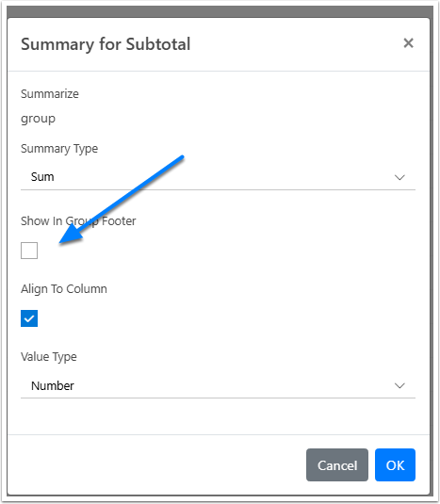
Task: Cancel the summary changes
Action: (x=337, y=464)
